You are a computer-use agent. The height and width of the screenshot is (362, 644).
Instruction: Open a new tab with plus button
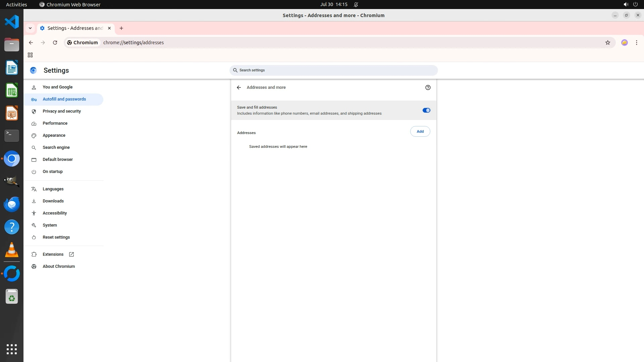point(121,28)
